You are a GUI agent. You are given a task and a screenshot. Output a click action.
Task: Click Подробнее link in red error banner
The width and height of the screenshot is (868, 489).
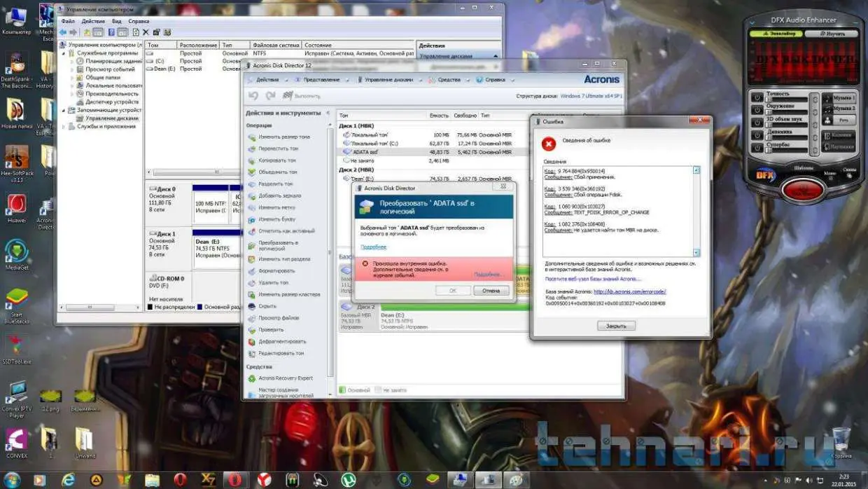[x=488, y=274]
